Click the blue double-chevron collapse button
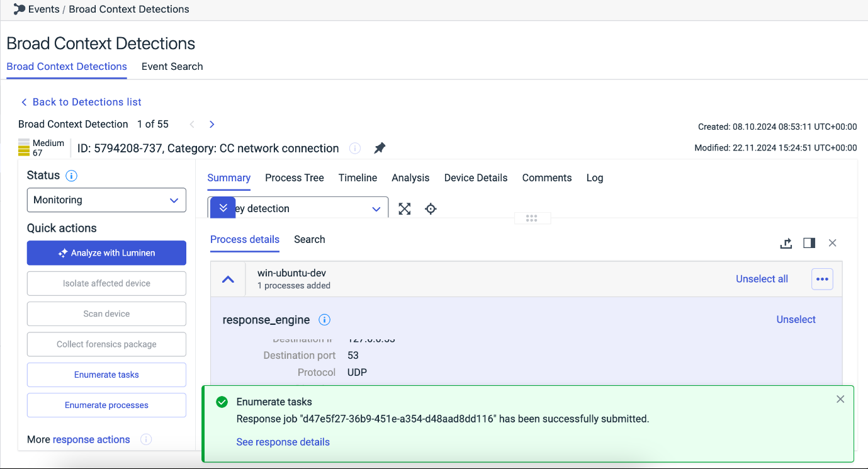Viewport: 868px width, 469px height. click(x=223, y=208)
